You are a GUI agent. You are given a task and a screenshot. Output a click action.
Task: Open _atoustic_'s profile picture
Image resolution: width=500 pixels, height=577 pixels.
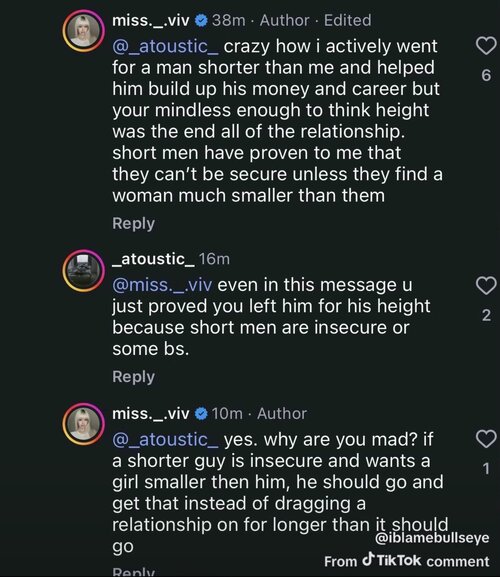tap(84, 271)
